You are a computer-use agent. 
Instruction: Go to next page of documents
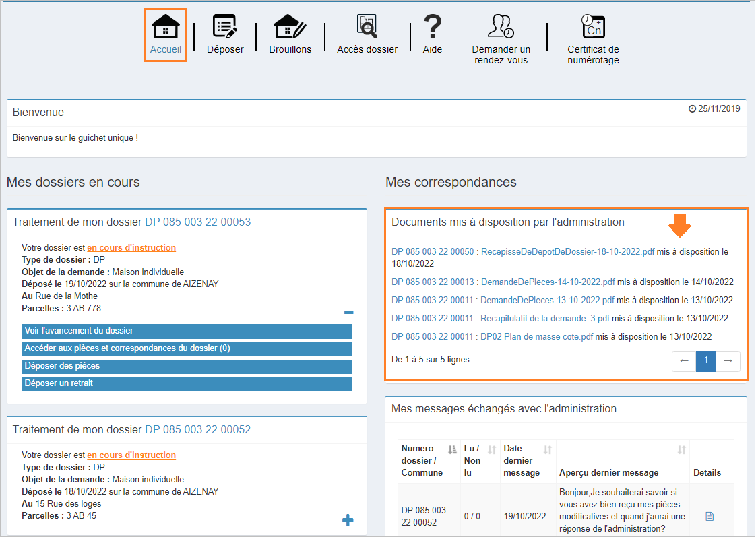click(728, 361)
